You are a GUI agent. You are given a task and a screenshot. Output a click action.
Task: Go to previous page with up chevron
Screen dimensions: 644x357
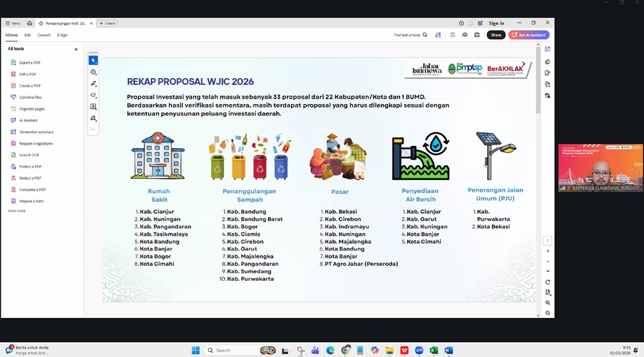pos(547,261)
